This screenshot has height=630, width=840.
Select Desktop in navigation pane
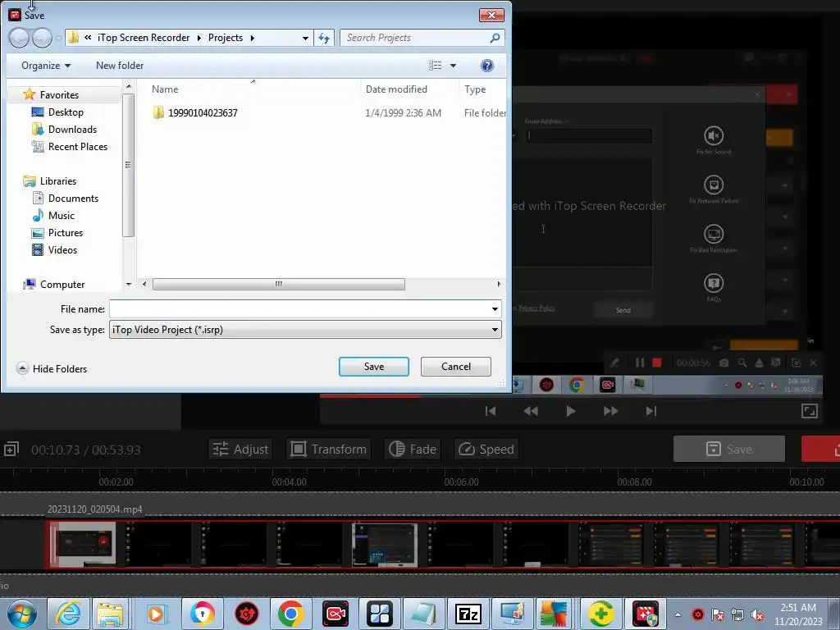(66, 112)
